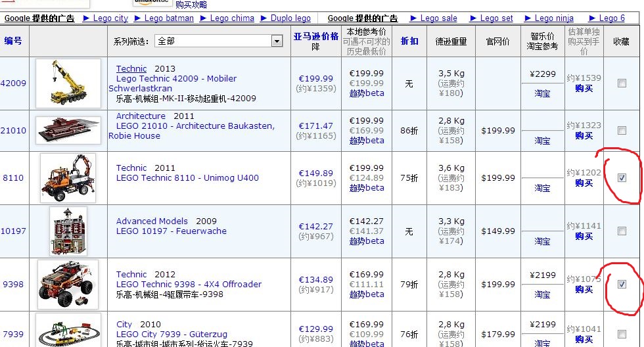Click the 21010 Robie House thumbnail
Image resolution: width=644 pixels, height=347 pixels.
[68, 131]
